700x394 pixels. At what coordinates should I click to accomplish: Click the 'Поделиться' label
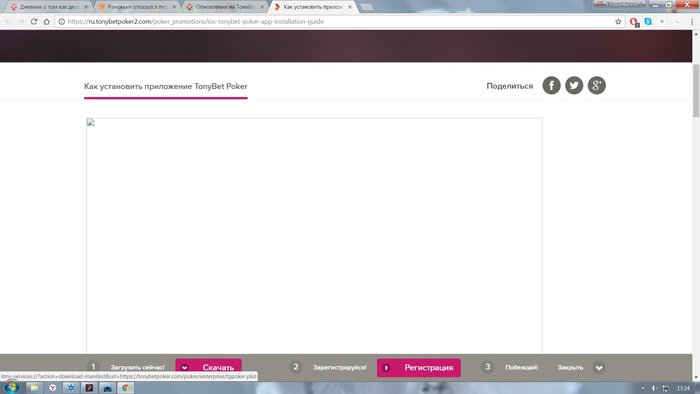coord(509,86)
